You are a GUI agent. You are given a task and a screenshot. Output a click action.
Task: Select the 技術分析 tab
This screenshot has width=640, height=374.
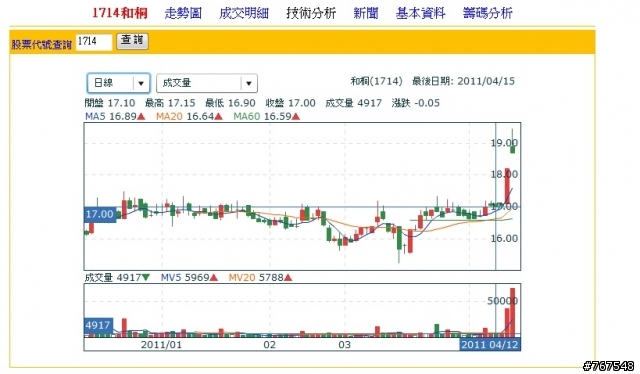pyautogui.click(x=311, y=13)
